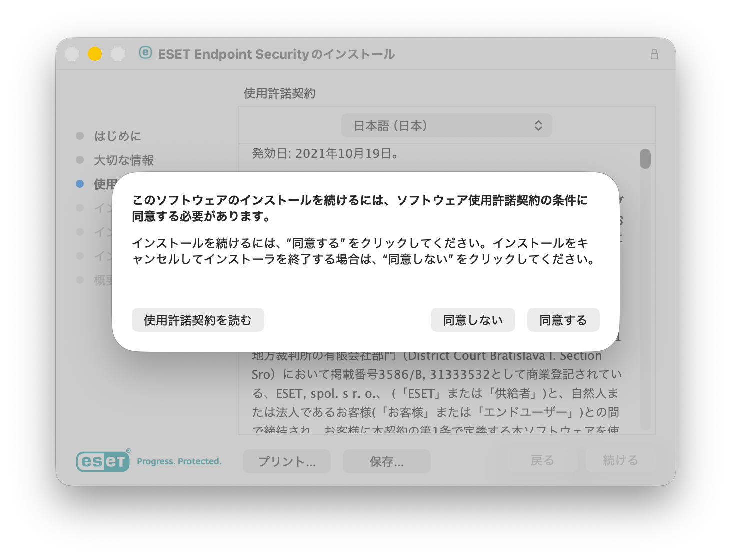Click the blue bullet of the current step

[x=80, y=184]
